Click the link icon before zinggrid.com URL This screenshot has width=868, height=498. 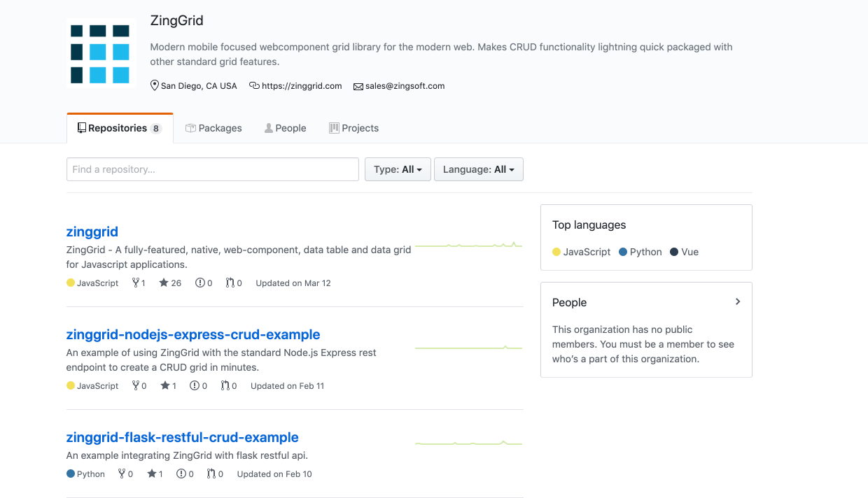(253, 85)
